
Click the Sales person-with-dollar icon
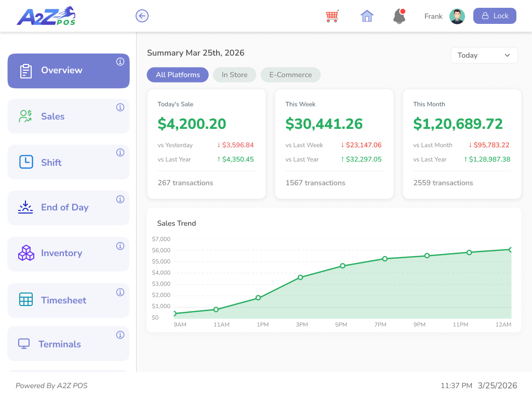[x=25, y=116]
